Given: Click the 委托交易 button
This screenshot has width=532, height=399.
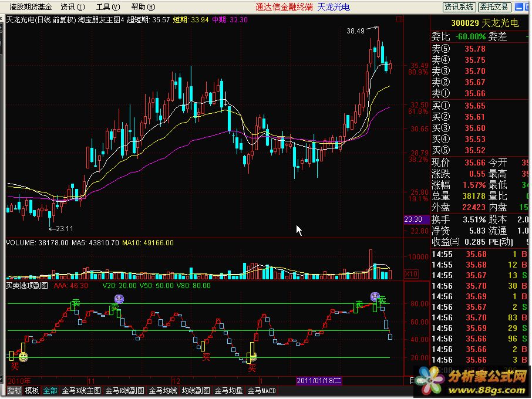Looking at the screenshot, I should [x=494, y=7].
